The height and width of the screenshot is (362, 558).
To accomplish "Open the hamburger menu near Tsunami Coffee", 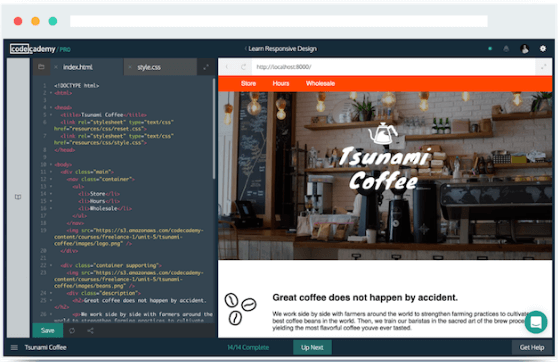I will pos(14,347).
